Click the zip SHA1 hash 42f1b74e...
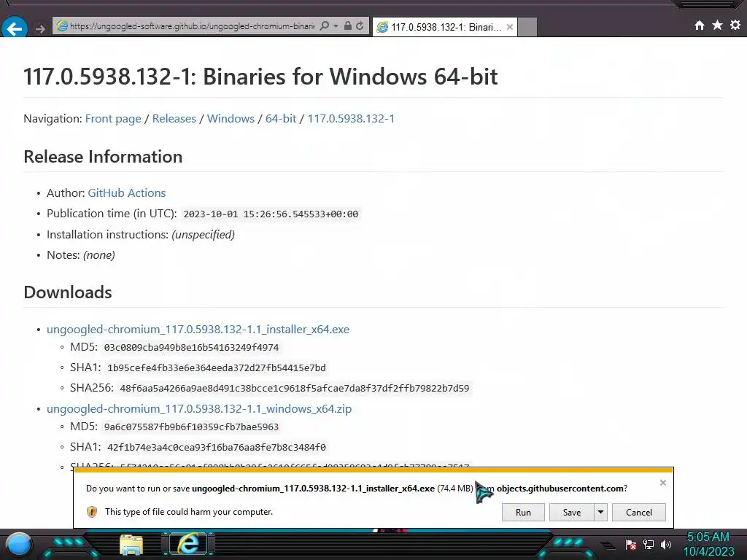 click(x=216, y=447)
